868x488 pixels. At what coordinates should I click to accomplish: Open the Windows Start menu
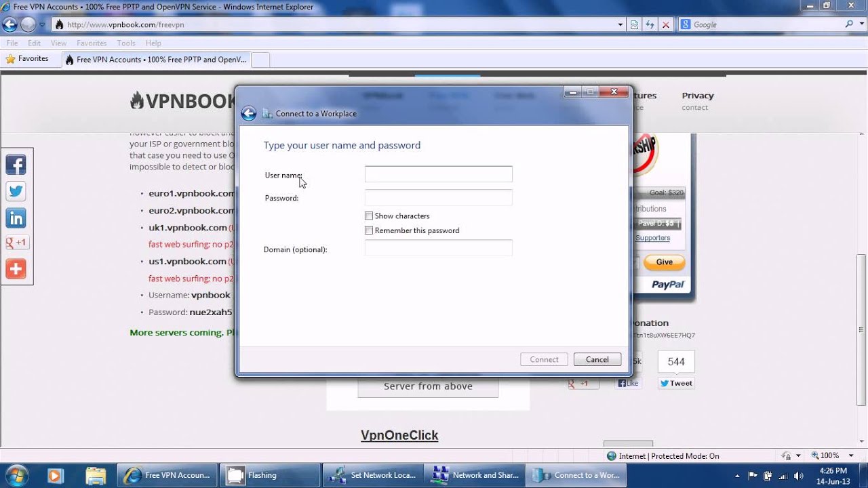[15, 474]
